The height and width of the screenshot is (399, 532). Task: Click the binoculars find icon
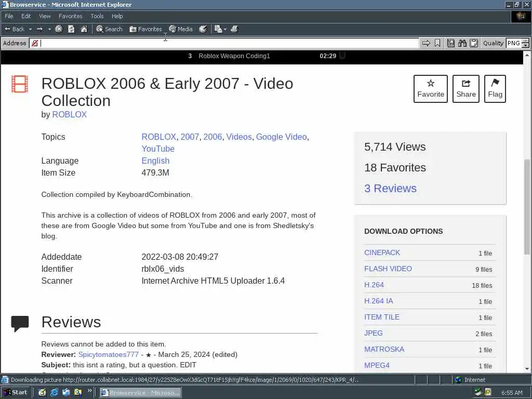click(x=462, y=43)
